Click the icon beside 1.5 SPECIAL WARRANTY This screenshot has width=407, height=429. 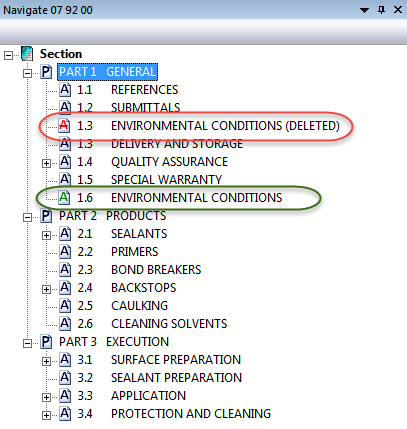(x=65, y=180)
